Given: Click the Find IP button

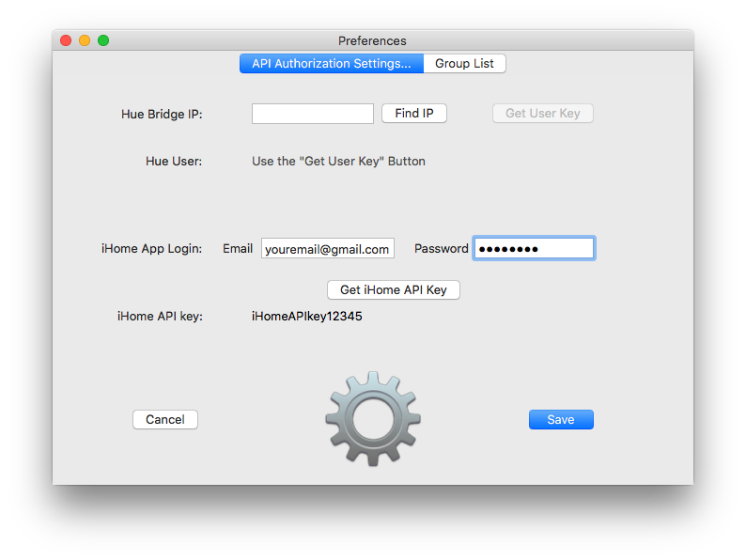Looking at the screenshot, I should pos(414,114).
